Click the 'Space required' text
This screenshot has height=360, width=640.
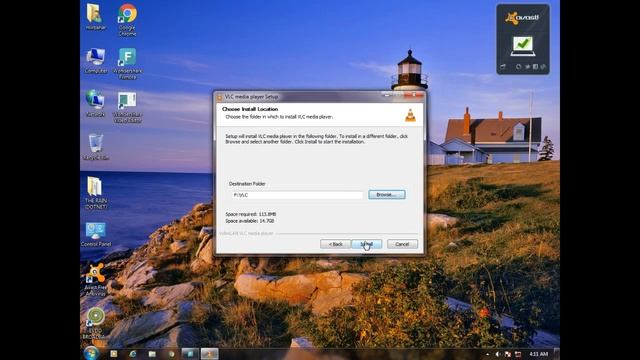[x=251, y=214]
